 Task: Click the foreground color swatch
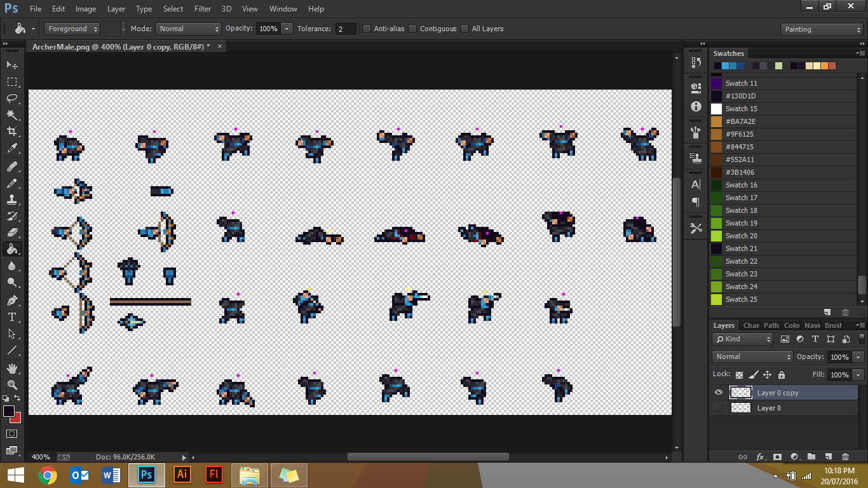pos(9,411)
